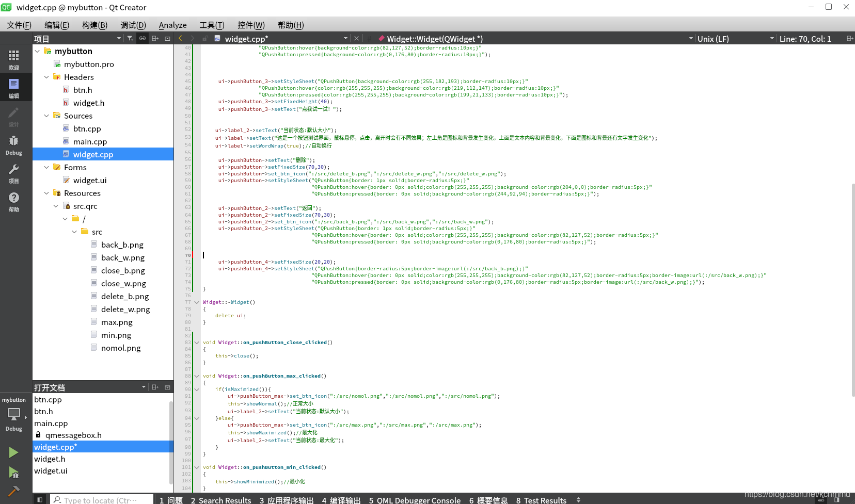Switch to Debug mode in sidebar
Image resolution: width=855 pixels, height=504 pixels.
point(14,145)
